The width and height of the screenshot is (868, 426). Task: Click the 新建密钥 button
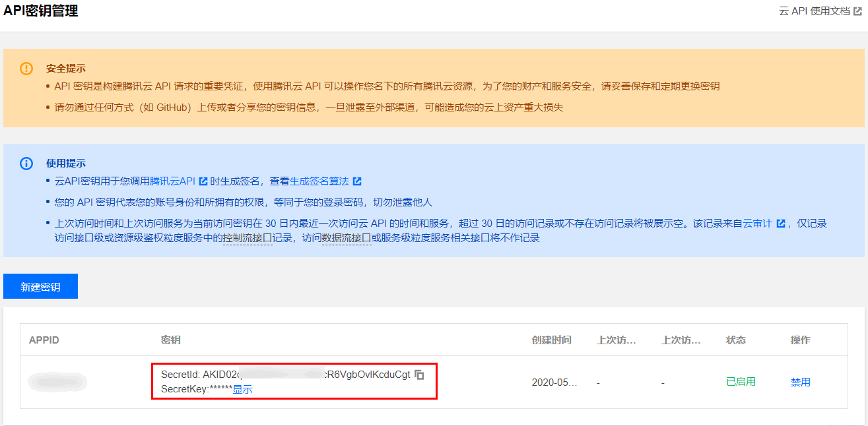(x=40, y=286)
